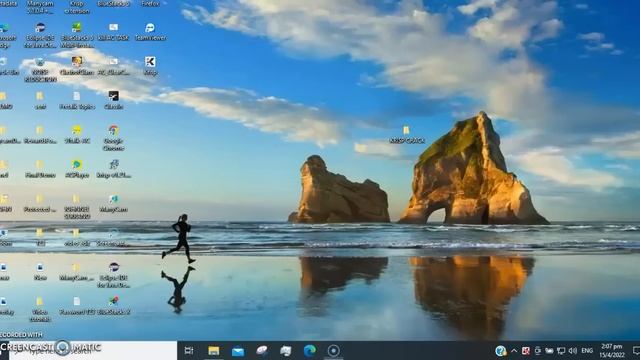The width and height of the screenshot is (640, 360).
Task: Open the notification action center
Action: (636, 350)
